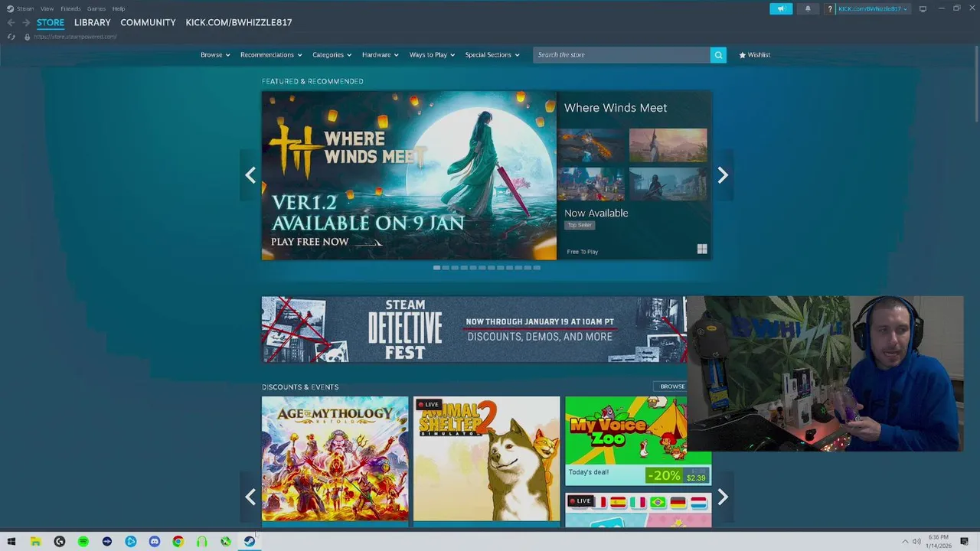
Task: Click the Top Seller tag
Action: click(580, 225)
